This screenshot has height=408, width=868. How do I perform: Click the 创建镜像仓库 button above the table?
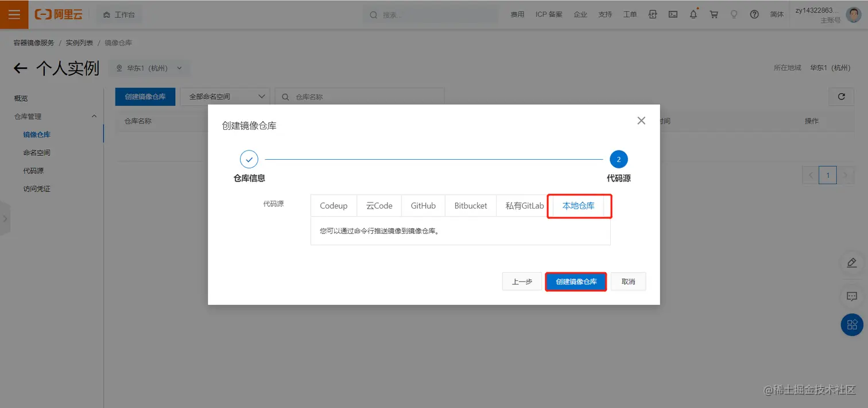click(x=145, y=97)
